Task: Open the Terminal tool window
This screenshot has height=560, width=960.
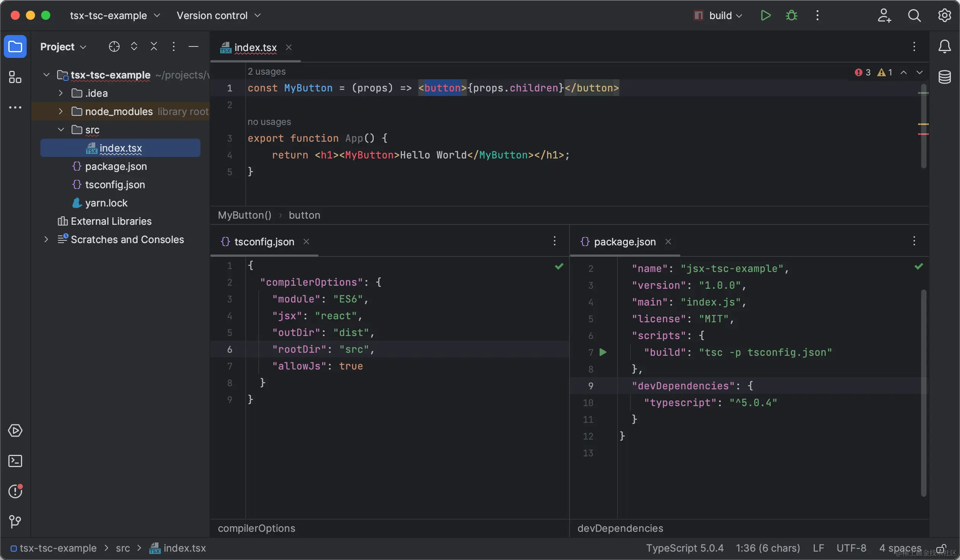Action: pos(15,461)
